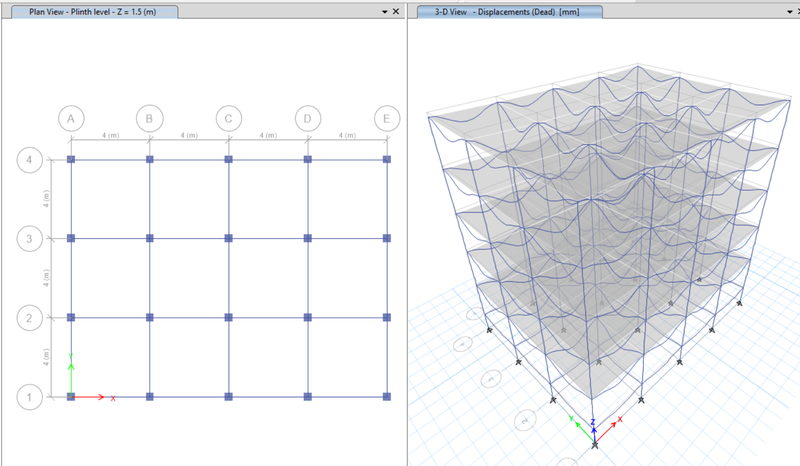Click grid bubble D in Plan View
This screenshot has height=466, width=800.
coord(308,118)
